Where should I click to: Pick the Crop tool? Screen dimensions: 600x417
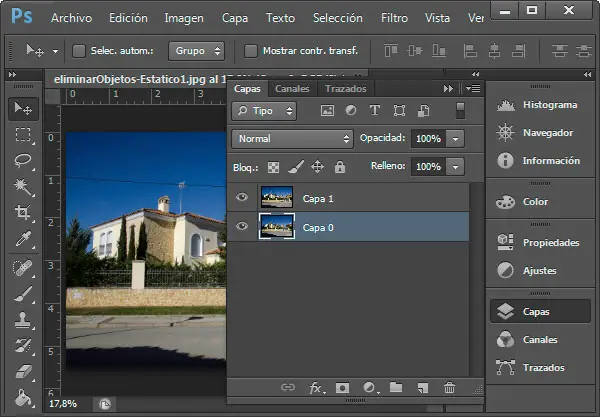click(x=22, y=213)
